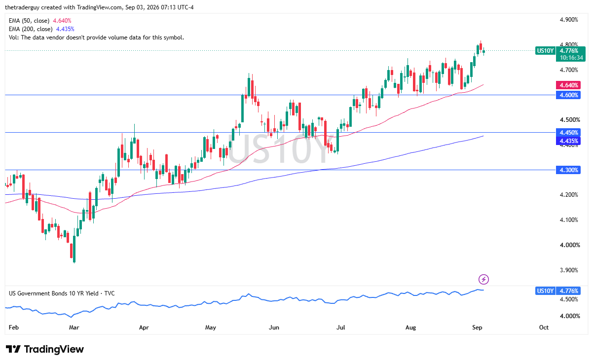593x364 pixels.
Task: Click the blue 4.300% horizontal line label
Action: pyautogui.click(x=569, y=170)
